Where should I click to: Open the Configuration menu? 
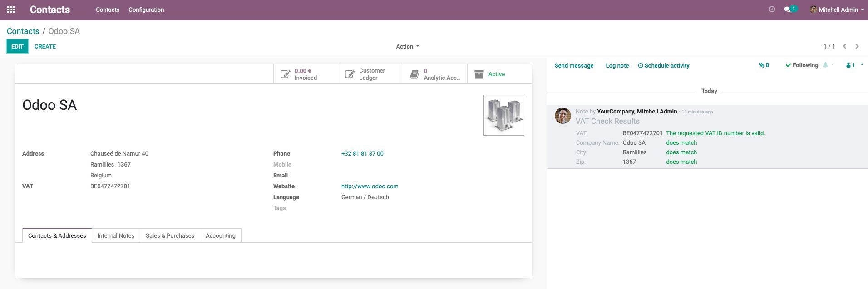tap(146, 10)
